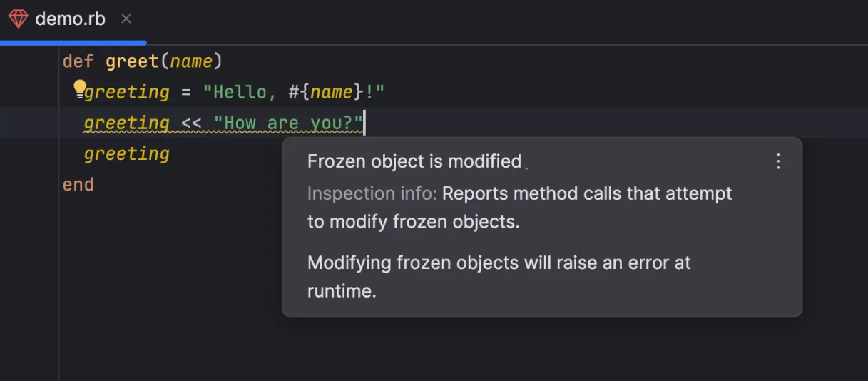Click the interpolated 'name' inside the string

coord(332,92)
